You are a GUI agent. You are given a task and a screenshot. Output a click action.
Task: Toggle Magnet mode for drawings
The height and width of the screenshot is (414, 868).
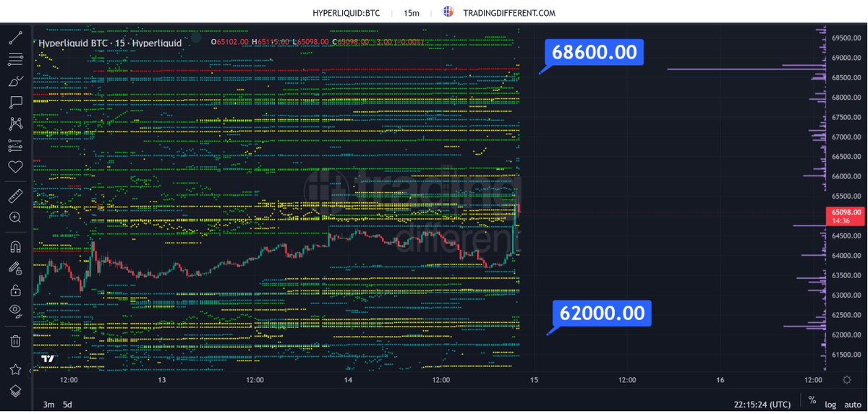click(x=15, y=246)
